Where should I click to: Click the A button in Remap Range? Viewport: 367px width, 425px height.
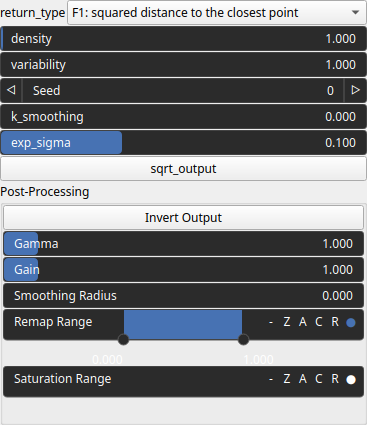click(x=303, y=322)
